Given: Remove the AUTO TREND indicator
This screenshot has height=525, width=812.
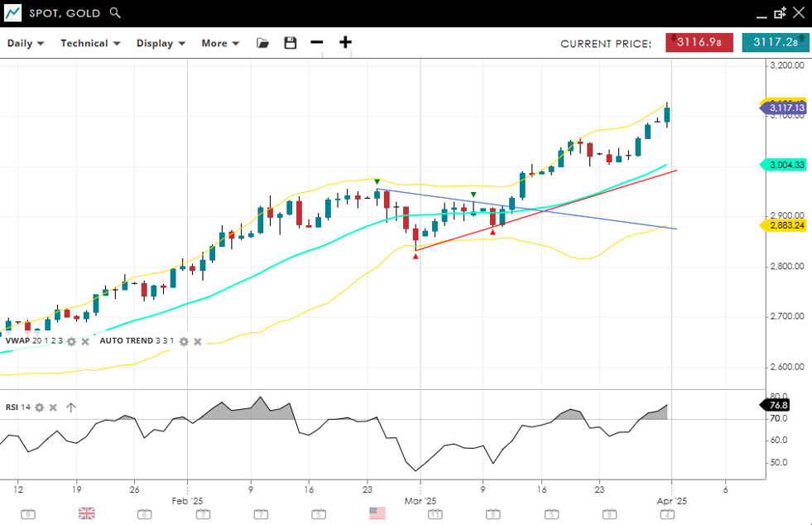Looking at the screenshot, I should pos(197,341).
